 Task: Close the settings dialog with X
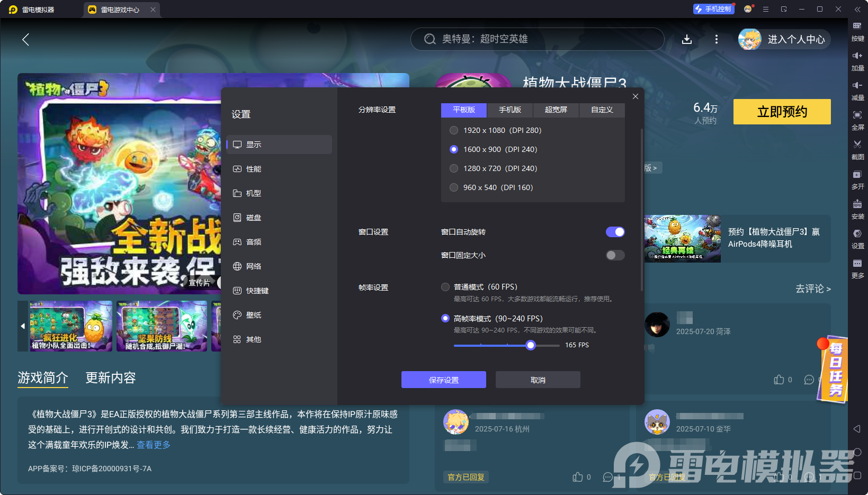pyautogui.click(x=636, y=96)
